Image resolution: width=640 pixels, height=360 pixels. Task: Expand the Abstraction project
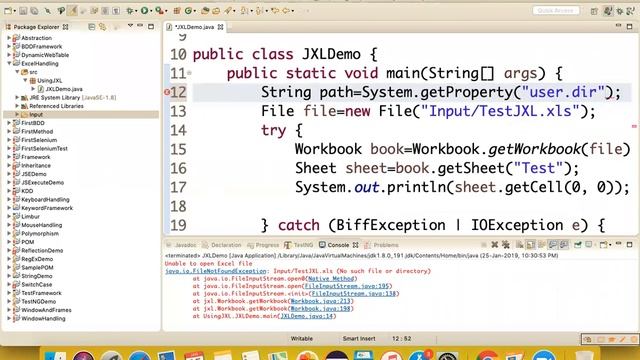point(9,38)
